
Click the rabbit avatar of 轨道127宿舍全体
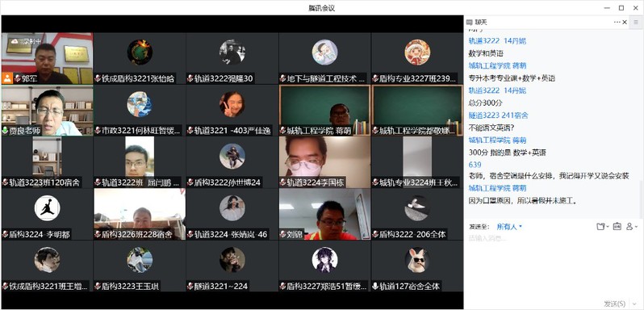coord(417,260)
